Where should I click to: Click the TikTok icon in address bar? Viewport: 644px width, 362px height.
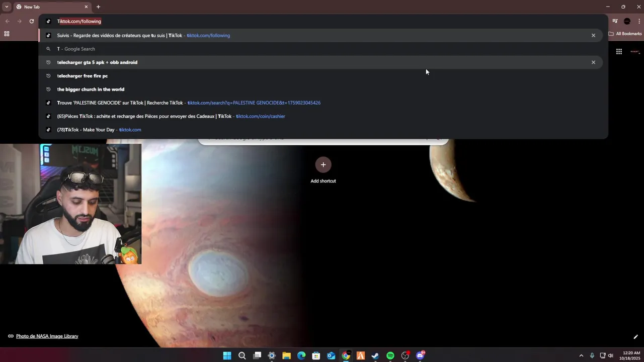(48, 21)
